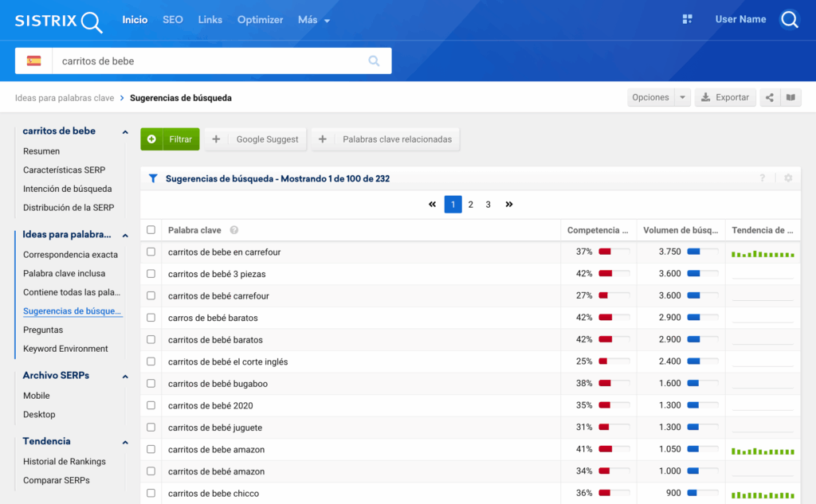The width and height of the screenshot is (816, 504).
Task: Click the round search icon beside User Name
Action: [789, 20]
